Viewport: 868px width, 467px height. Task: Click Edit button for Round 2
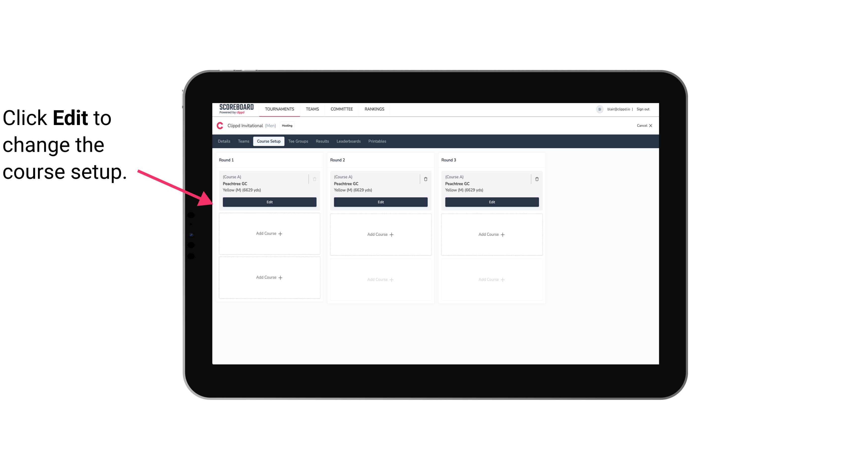[380, 201]
